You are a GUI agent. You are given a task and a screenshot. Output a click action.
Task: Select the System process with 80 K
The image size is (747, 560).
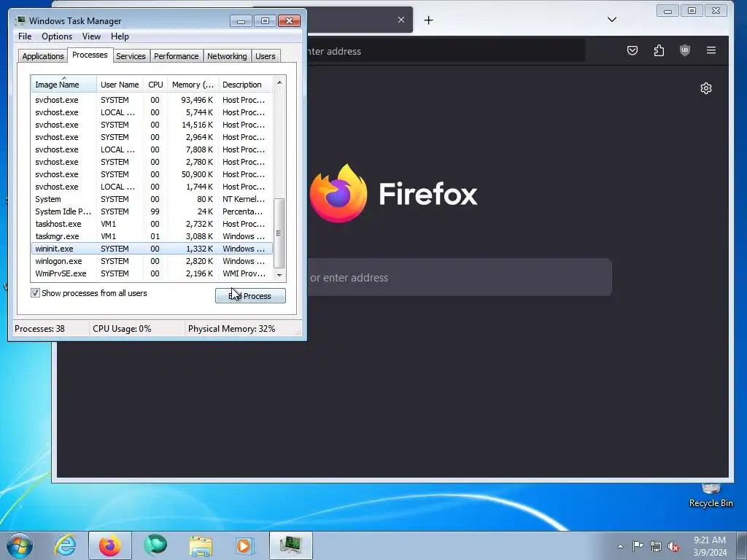click(152, 199)
